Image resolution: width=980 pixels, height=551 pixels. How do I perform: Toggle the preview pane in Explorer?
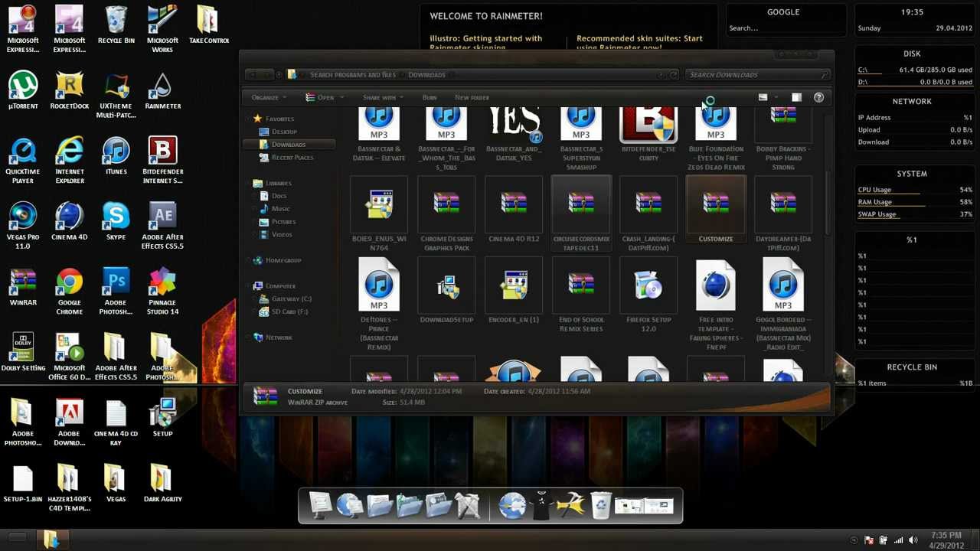click(x=796, y=97)
